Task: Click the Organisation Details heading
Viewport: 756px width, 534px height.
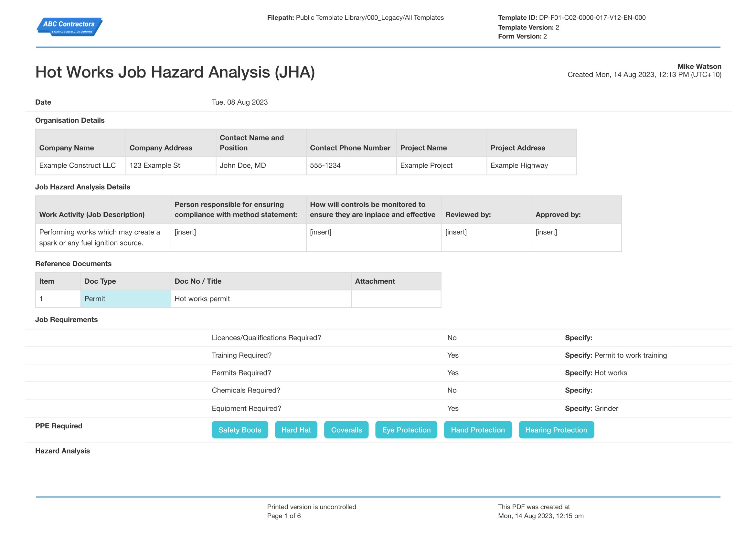Action: [70, 120]
